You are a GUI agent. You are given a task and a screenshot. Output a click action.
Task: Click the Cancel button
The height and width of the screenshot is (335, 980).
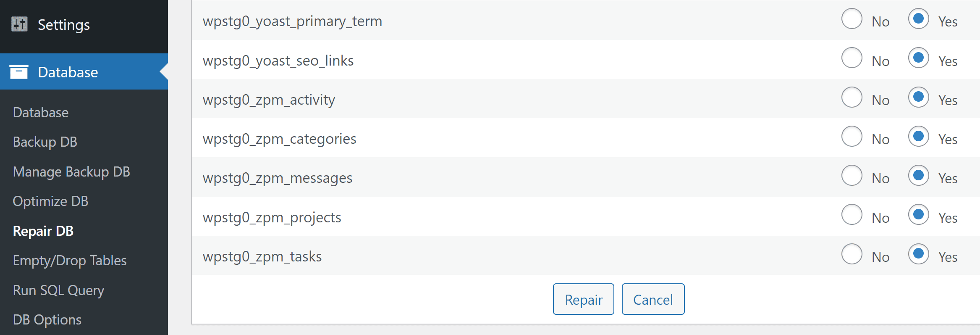[652, 299]
